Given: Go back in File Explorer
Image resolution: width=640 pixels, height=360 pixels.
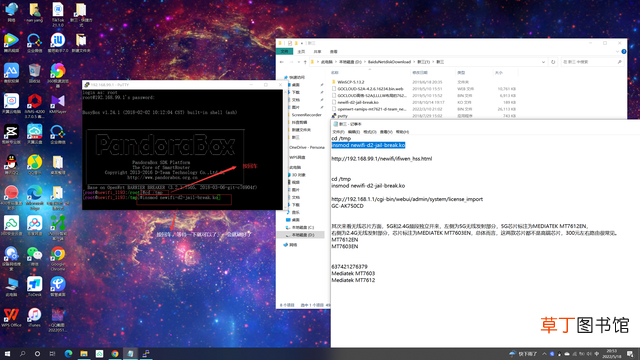Looking at the screenshot, I should tap(282, 62).
